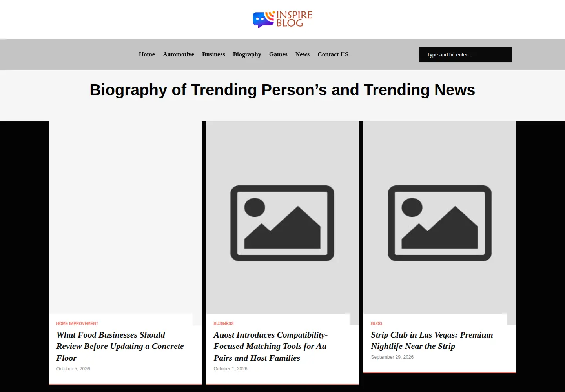Navigate to the News section
The image size is (565, 392).
point(303,54)
